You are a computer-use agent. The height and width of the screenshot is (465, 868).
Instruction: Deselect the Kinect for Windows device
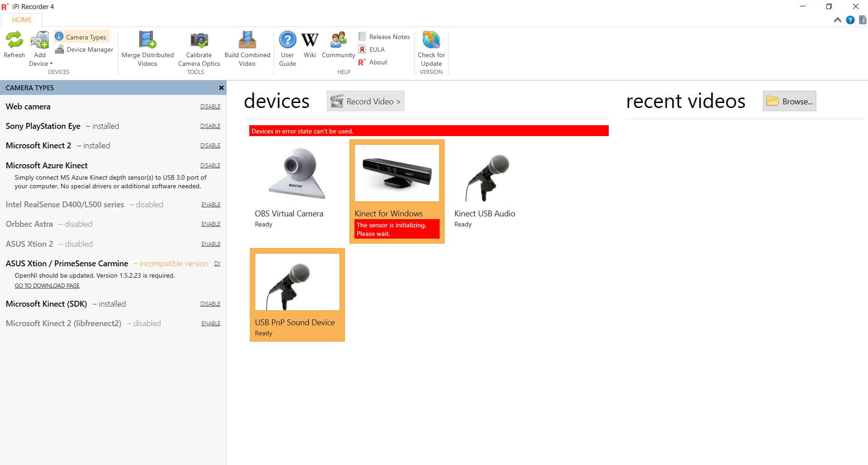[x=397, y=191]
